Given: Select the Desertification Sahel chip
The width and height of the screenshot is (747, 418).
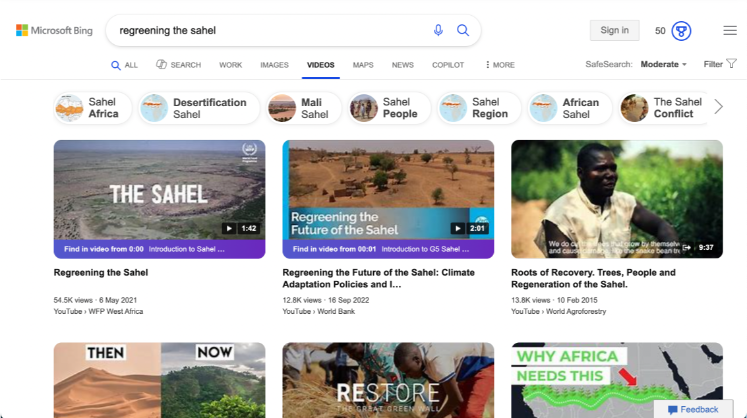Looking at the screenshot, I should [x=199, y=108].
